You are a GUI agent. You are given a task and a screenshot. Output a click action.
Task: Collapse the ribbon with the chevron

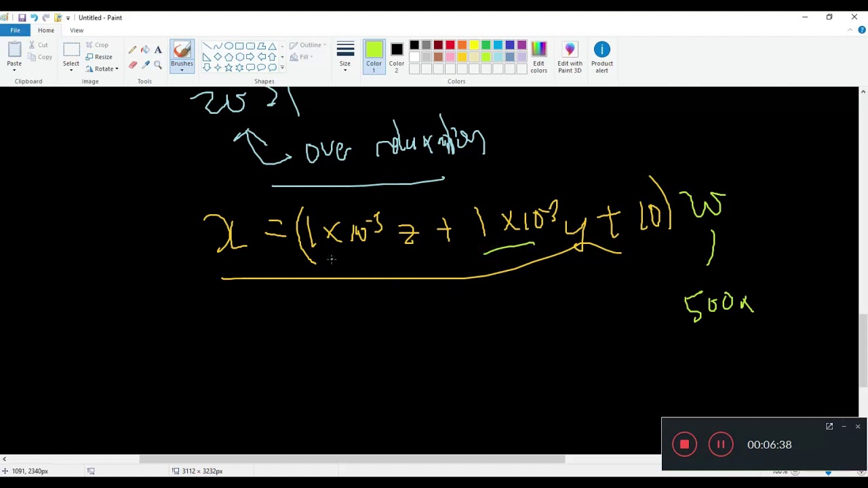pyautogui.click(x=851, y=30)
